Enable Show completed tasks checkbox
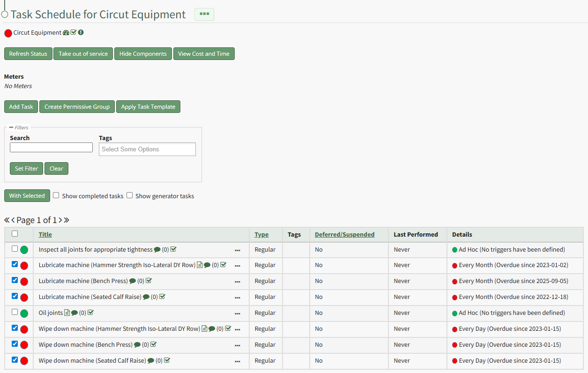The width and height of the screenshot is (588, 373). 56,195
